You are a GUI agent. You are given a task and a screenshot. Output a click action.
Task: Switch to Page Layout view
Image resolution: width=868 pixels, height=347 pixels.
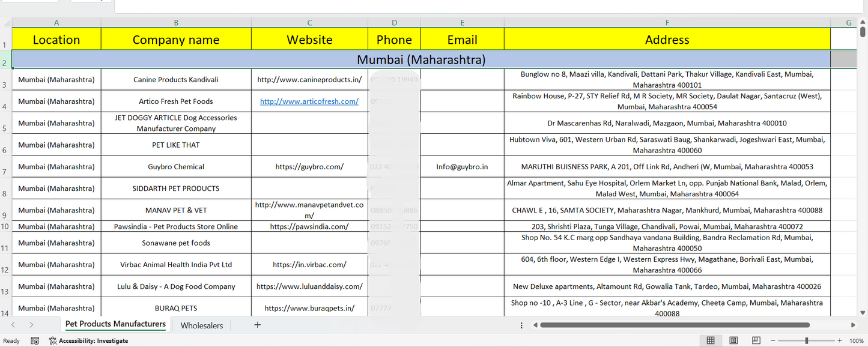[733, 340]
